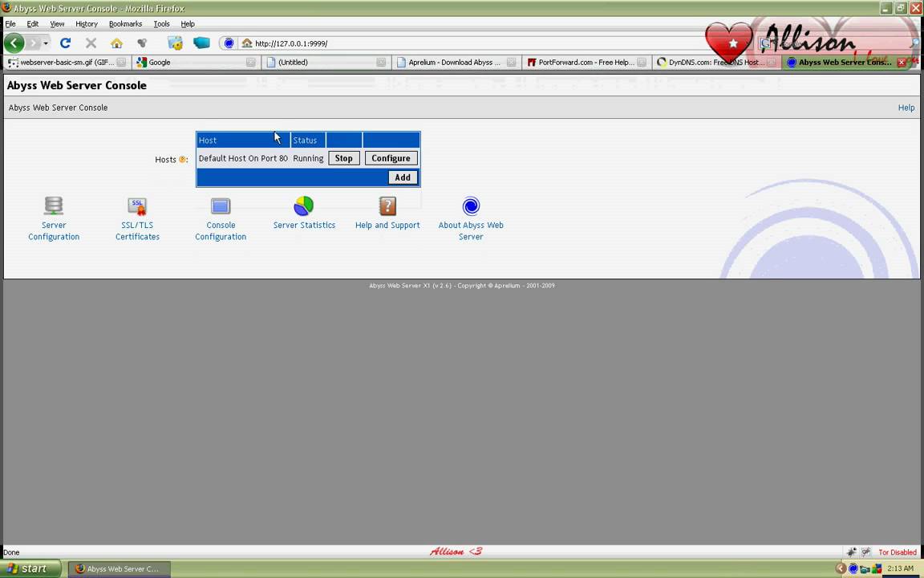Reload the current page

coord(66,43)
